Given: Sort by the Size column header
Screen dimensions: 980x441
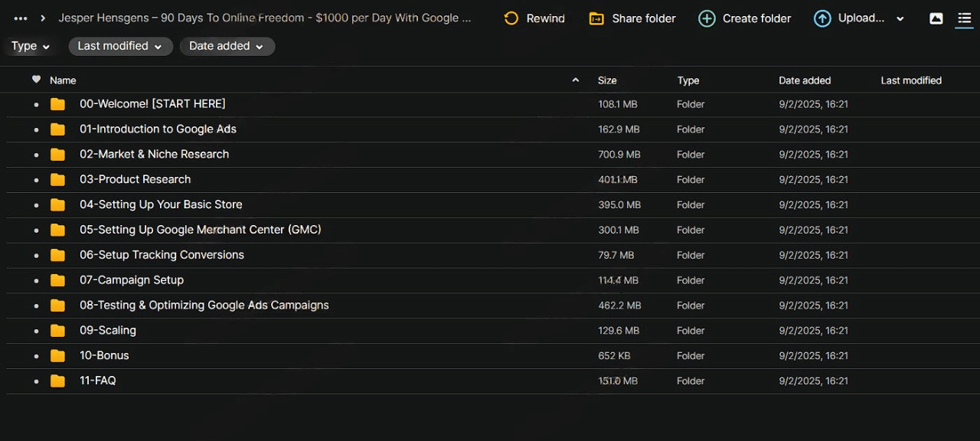Looking at the screenshot, I should (607, 80).
